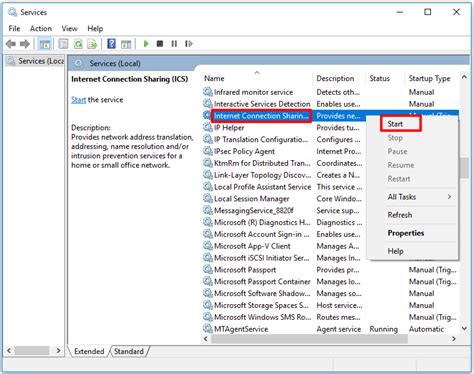This screenshot has width=474, height=374.
Task: Click gear icon of Infrared monitor service
Action: (x=208, y=92)
